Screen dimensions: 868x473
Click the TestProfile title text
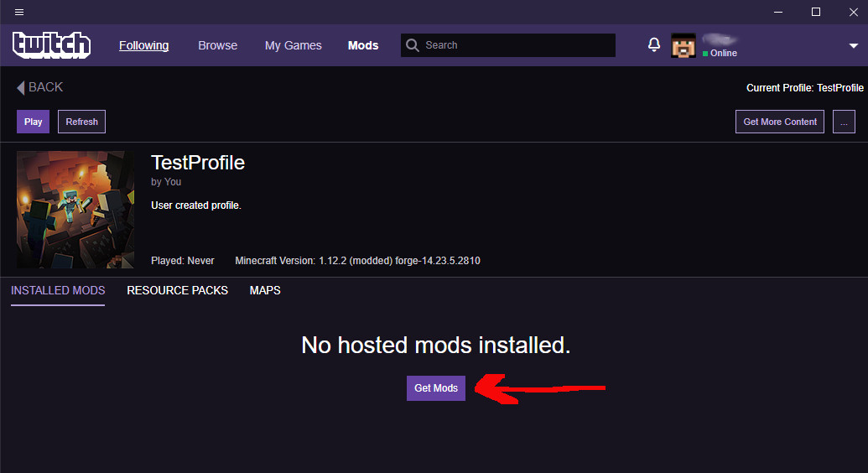coord(198,163)
